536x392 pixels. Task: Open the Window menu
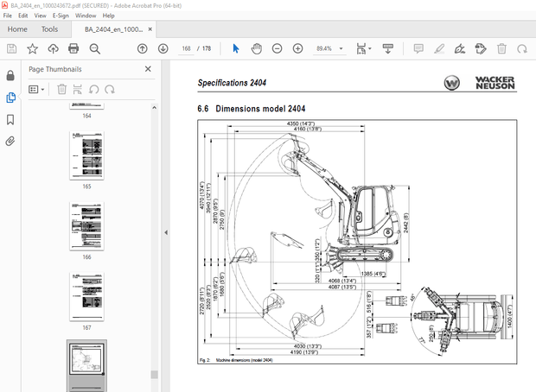tap(86, 16)
